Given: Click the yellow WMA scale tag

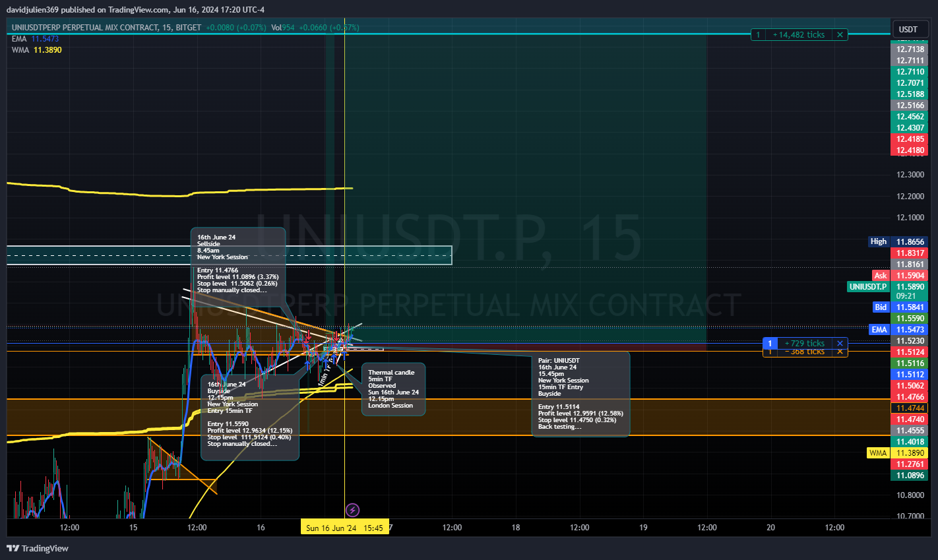Looking at the screenshot, I should 878,452.
